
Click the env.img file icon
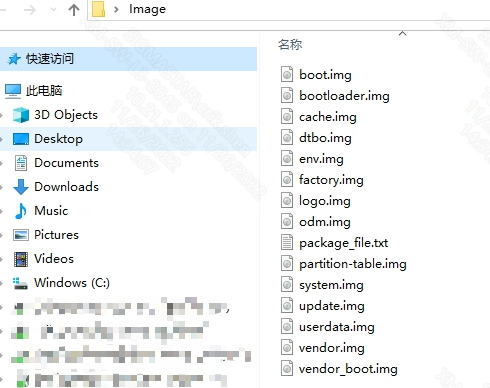point(287,158)
